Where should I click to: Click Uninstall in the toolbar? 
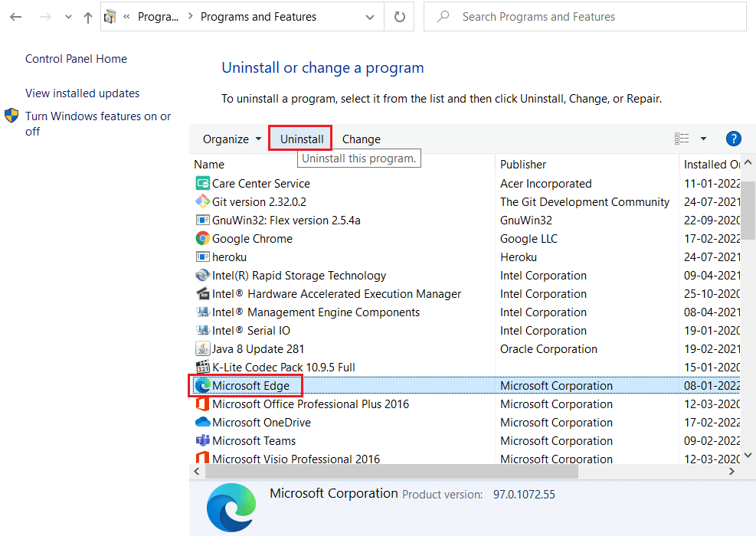pyautogui.click(x=302, y=139)
